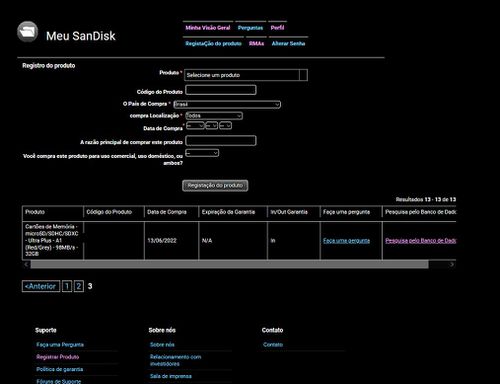The width and height of the screenshot is (500, 384).
Task: Click the Código do Produto input field
Action: coord(221,90)
